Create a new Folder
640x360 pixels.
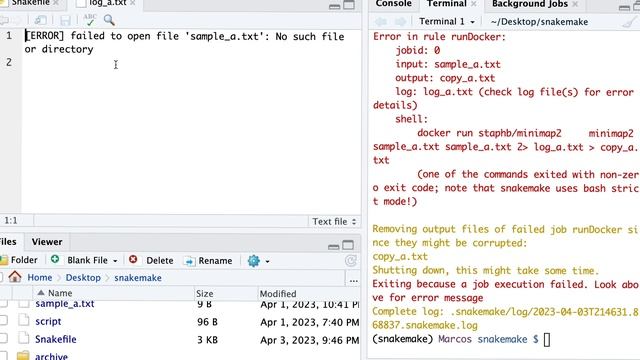pos(19,260)
